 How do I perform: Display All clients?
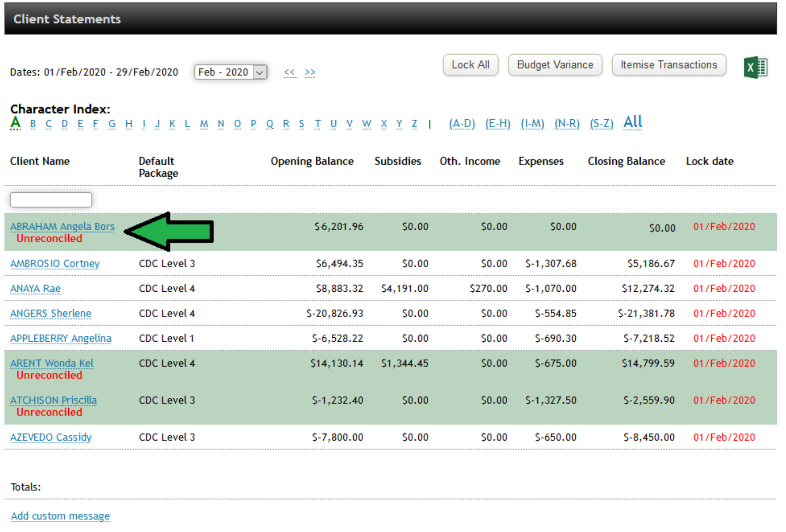(632, 123)
